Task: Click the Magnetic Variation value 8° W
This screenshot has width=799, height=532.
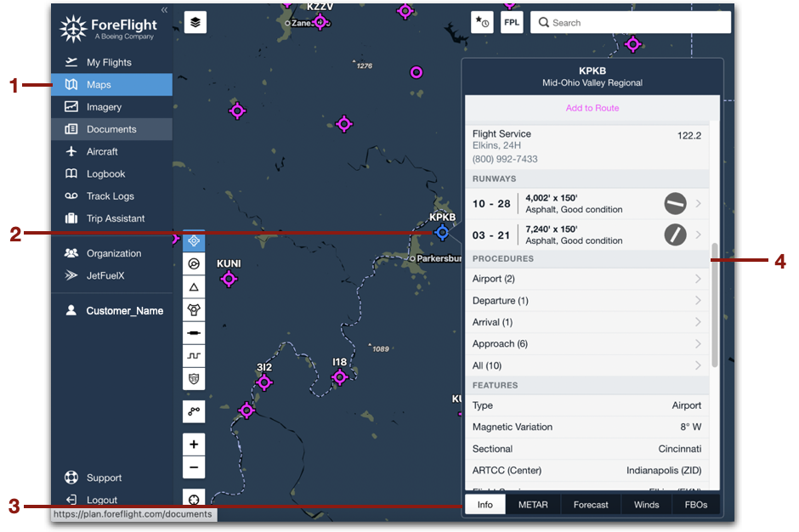Action: pos(690,427)
